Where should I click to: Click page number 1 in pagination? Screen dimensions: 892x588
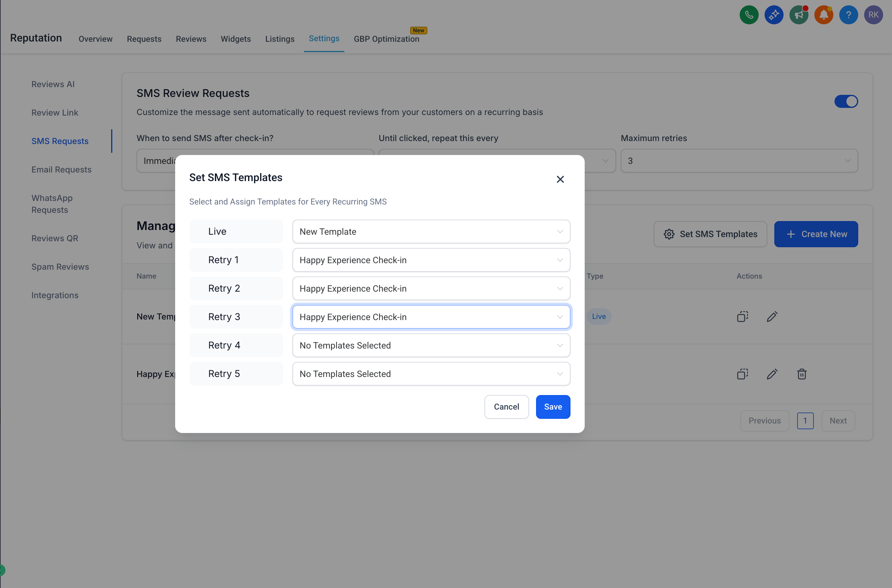(805, 421)
